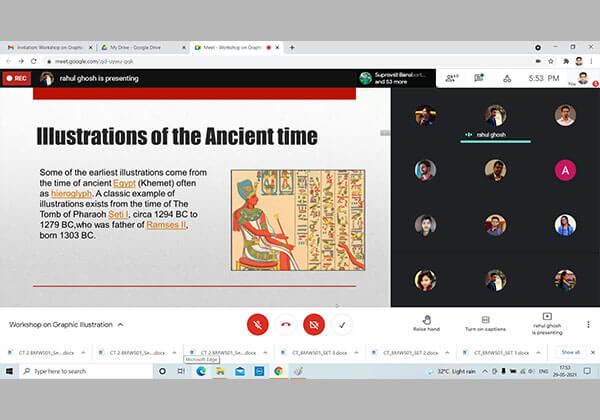Click the REC recording indicator
Screen dimensions: 600x420
[x=16, y=78]
